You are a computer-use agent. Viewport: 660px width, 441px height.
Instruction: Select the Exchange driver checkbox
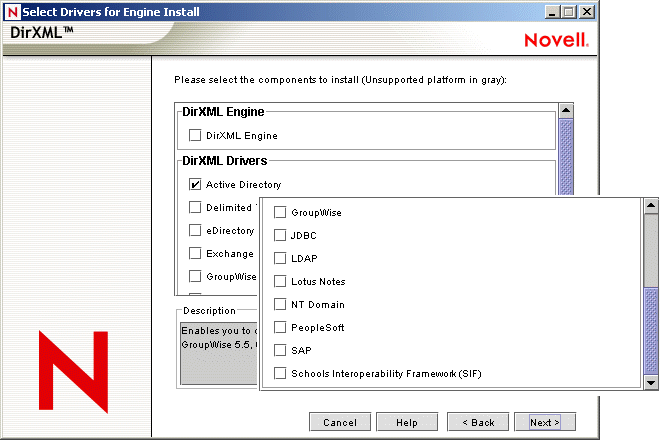pos(195,253)
